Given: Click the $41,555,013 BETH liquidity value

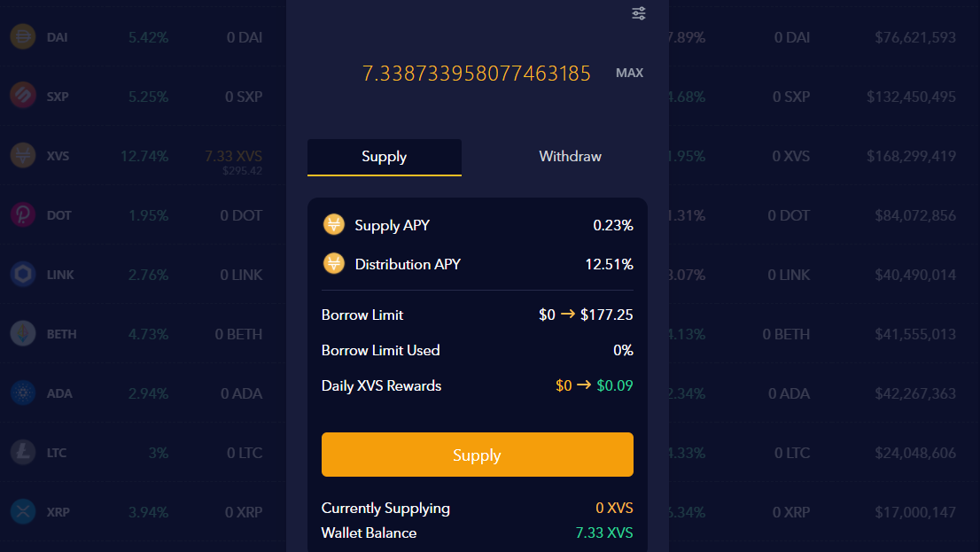Looking at the screenshot, I should 915,334.
